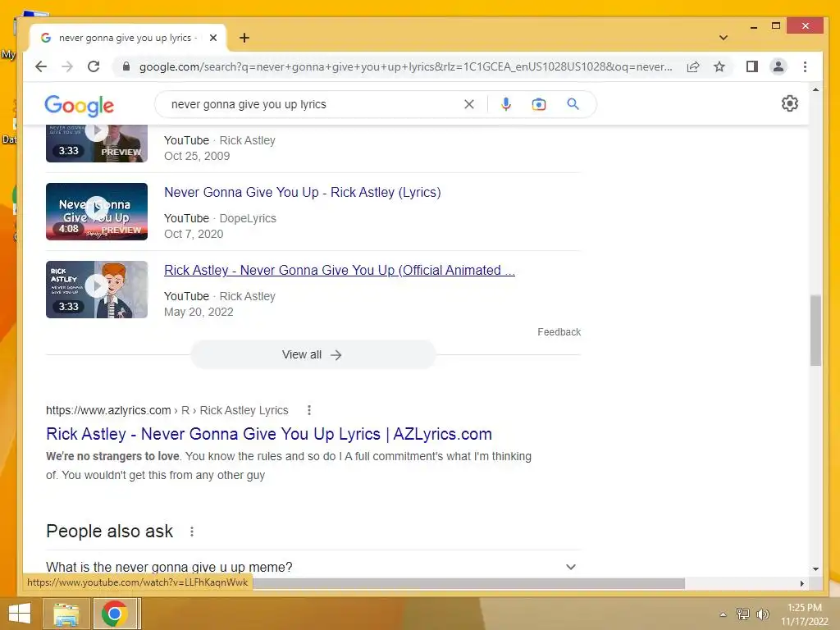840x630 pixels.
Task: Expand the never gonna give u up meme question
Action: [x=313, y=566]
